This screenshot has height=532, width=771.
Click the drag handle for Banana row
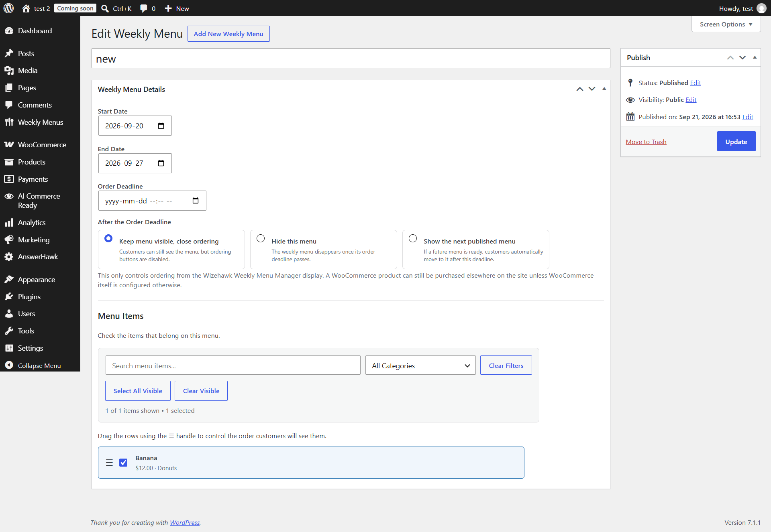[x=109, y=463]
